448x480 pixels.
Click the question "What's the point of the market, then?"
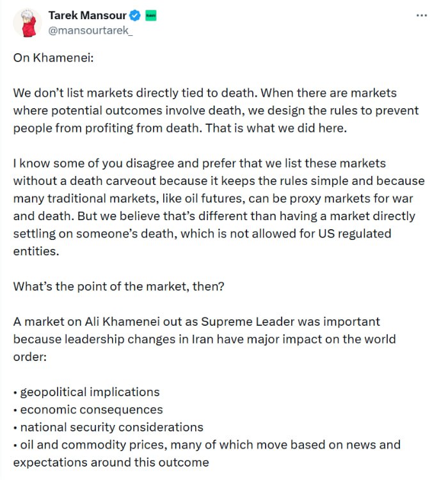(x=118, y=285)
